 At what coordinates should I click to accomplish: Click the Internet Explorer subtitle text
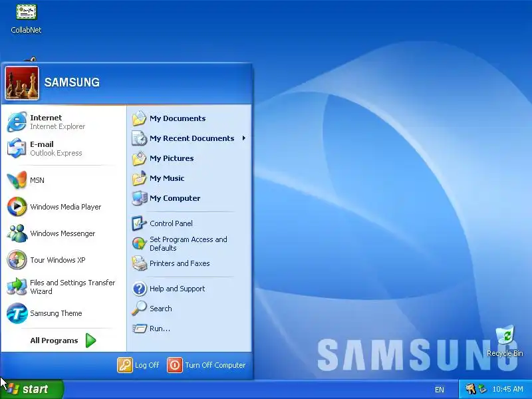[57, 126]
